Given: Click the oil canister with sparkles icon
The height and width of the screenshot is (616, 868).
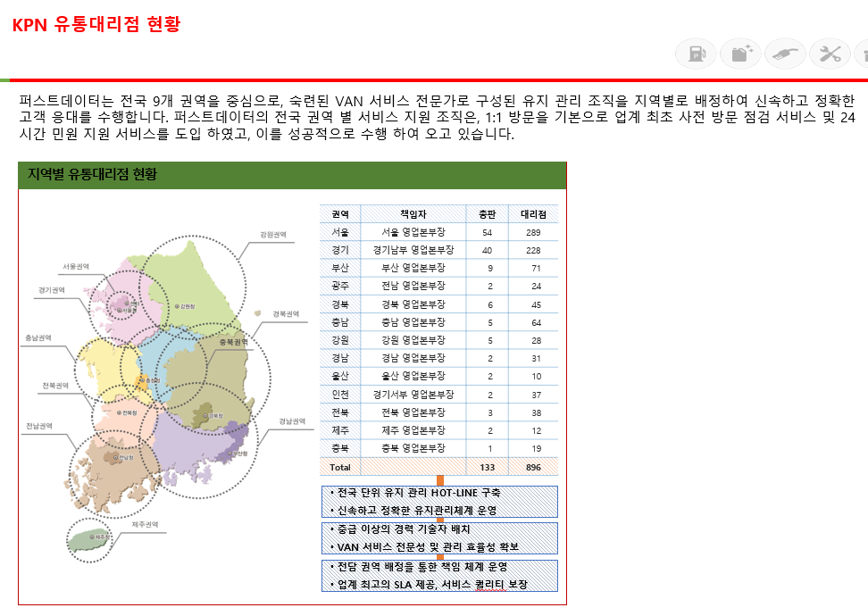Looking at the screenshot, I should point(740,54).
